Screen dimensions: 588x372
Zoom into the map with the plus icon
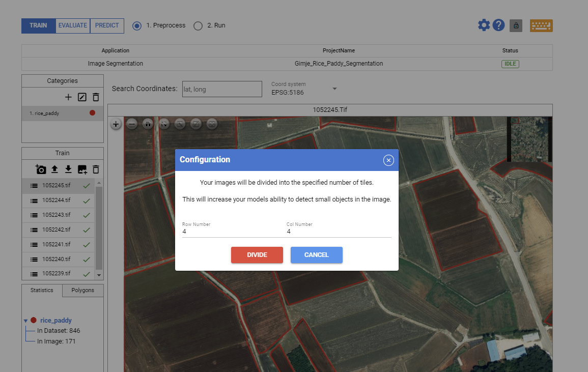[116, 124]
